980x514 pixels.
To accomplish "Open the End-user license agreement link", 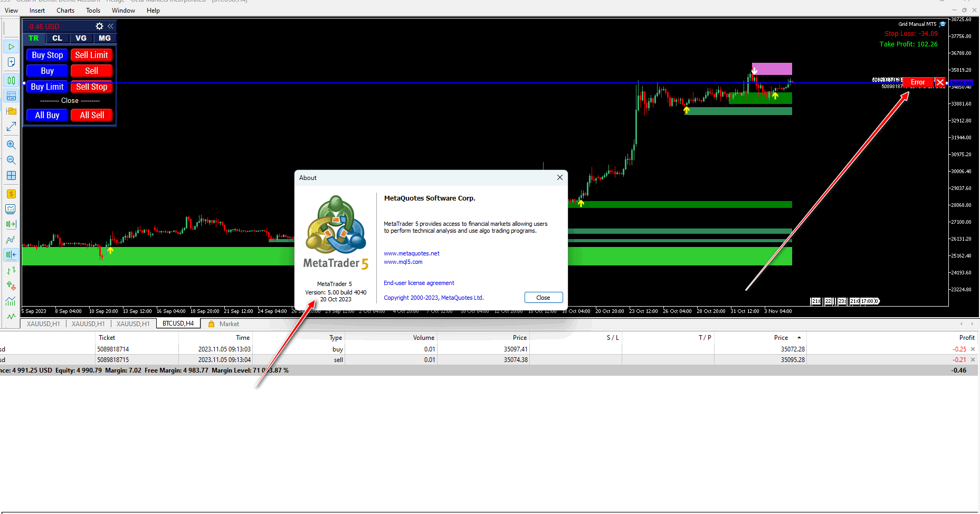I will coord(419,283).
